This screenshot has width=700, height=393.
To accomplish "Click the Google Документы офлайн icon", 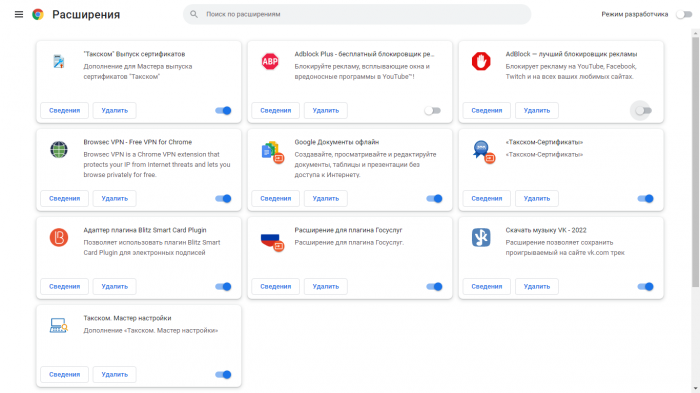I will [x=272, y=151].
